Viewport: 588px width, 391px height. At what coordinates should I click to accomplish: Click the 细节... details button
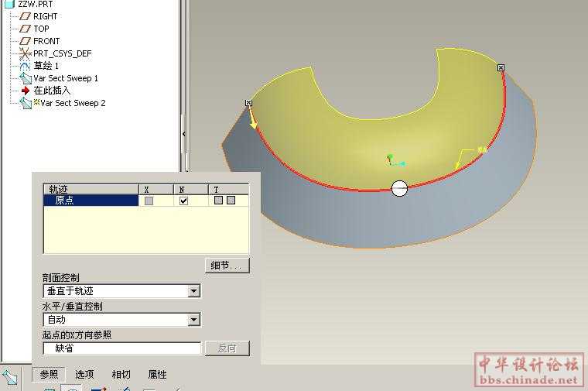(x=227, y=266)
